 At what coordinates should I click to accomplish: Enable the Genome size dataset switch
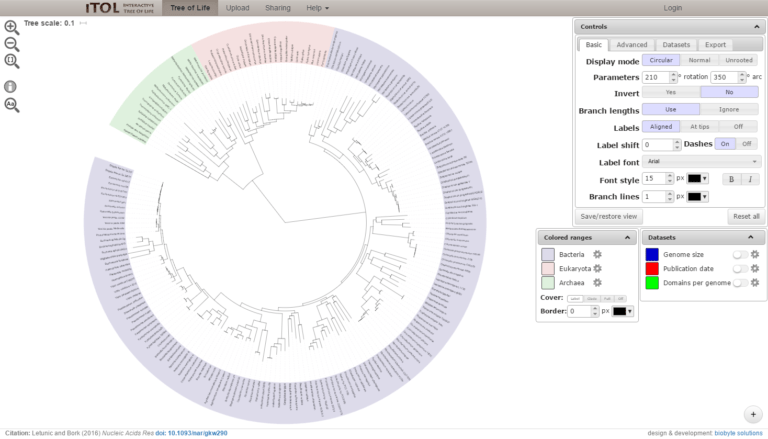pyautogui.click(x=740, y=255)
